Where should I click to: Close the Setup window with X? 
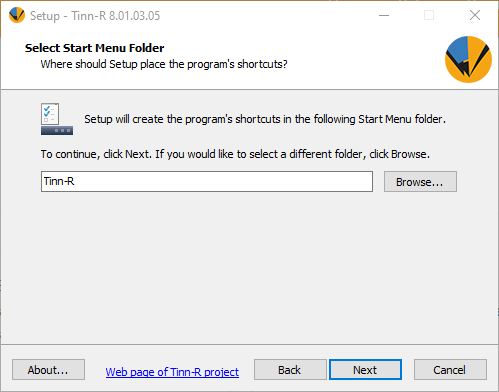(475, 15)
